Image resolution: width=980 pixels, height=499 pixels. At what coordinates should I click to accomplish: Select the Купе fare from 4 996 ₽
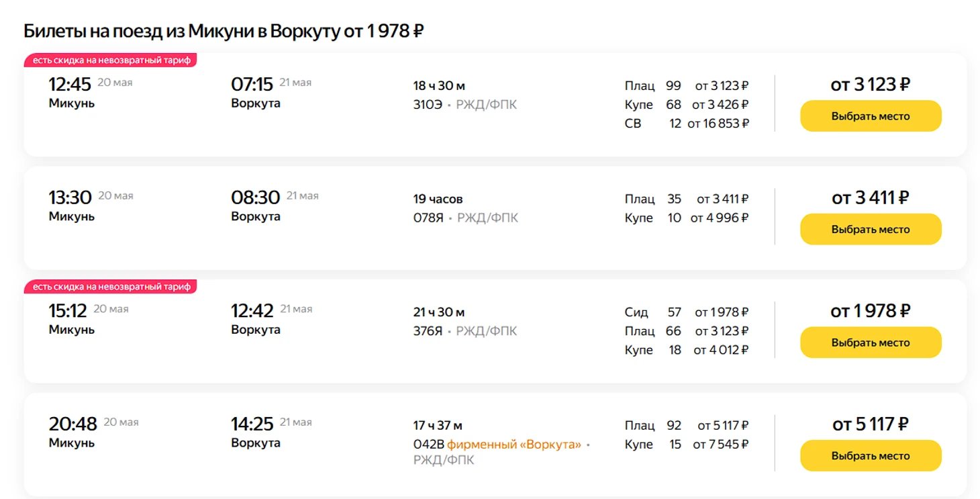click(x=686, y=218)
